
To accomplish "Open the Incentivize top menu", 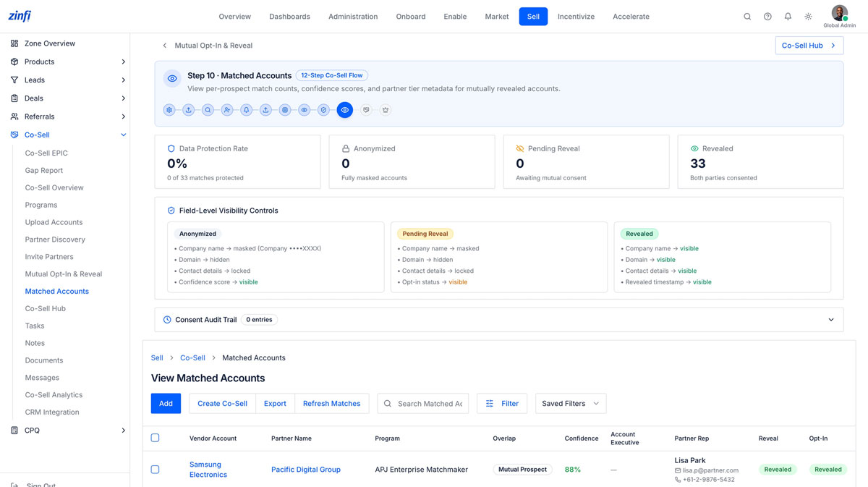I will point(576,17).
